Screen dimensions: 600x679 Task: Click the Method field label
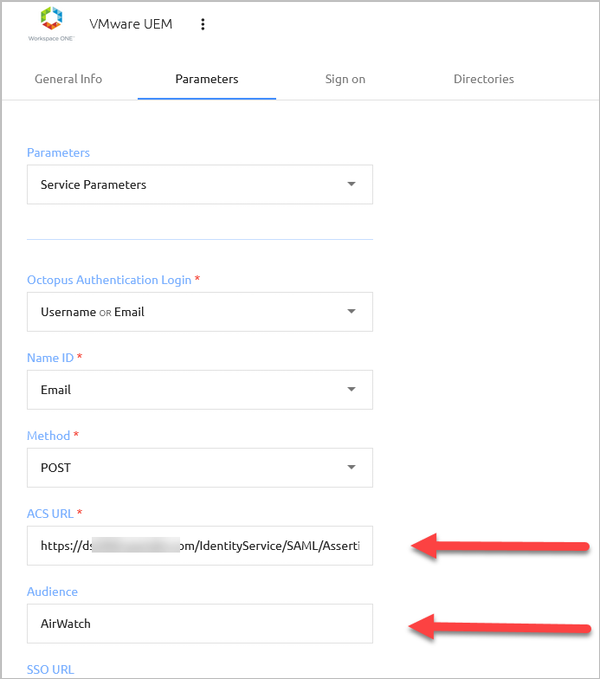pyautogui.click(x=48, y=436)
